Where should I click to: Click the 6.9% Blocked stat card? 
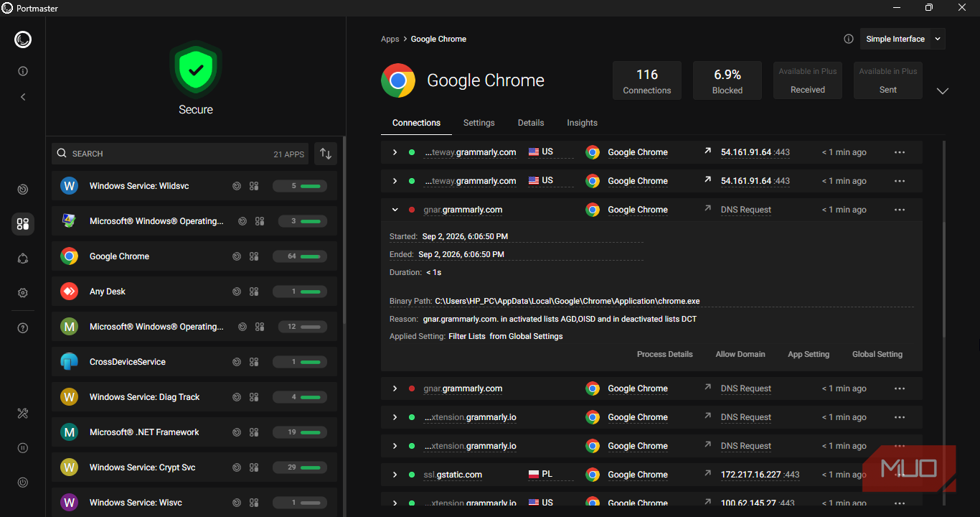pyautogui.click(x=727, y=80)
